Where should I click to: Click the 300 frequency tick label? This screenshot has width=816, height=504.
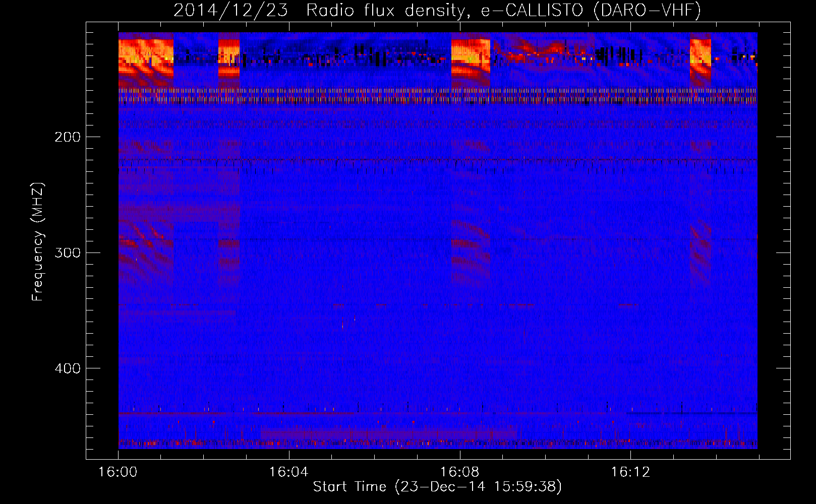68,253
